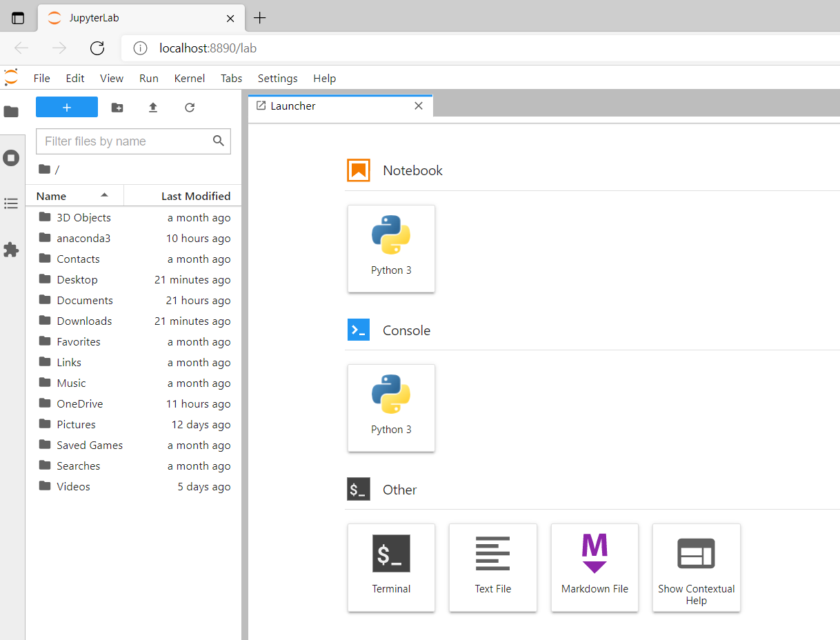Create a new Markdown File from the launcher

click(594, 568)
